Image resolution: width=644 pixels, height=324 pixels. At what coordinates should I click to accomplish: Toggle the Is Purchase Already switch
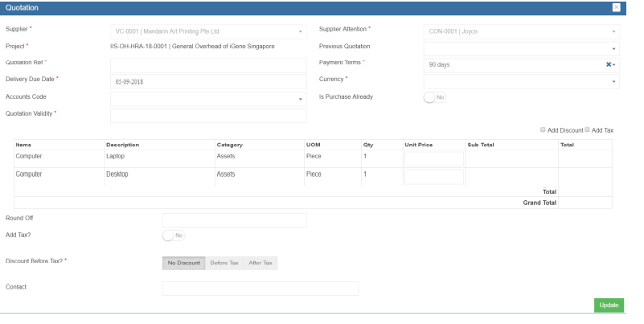(x=434, y=97)
